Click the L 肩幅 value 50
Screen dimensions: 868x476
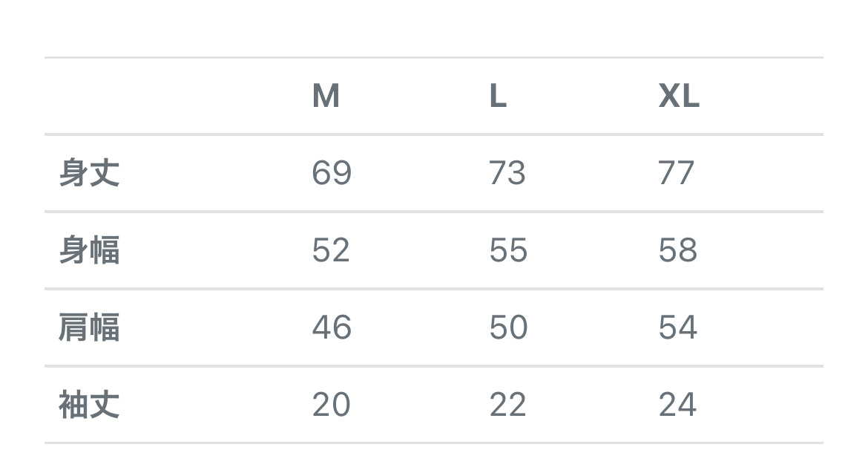tap(508, 327)
